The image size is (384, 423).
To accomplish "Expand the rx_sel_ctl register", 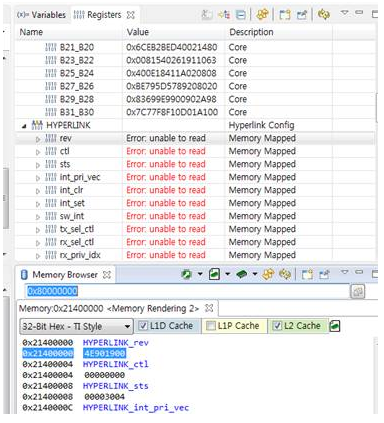I will pos(38,243).
